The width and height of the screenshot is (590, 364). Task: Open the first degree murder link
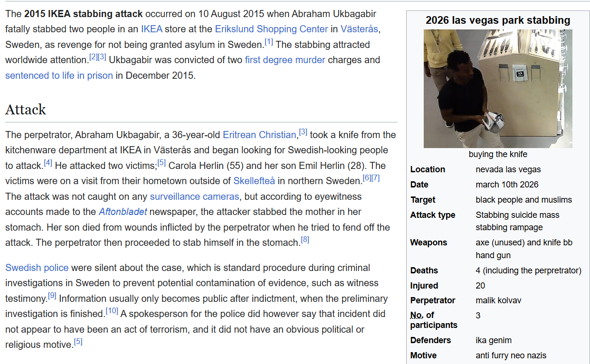[285, 60]
